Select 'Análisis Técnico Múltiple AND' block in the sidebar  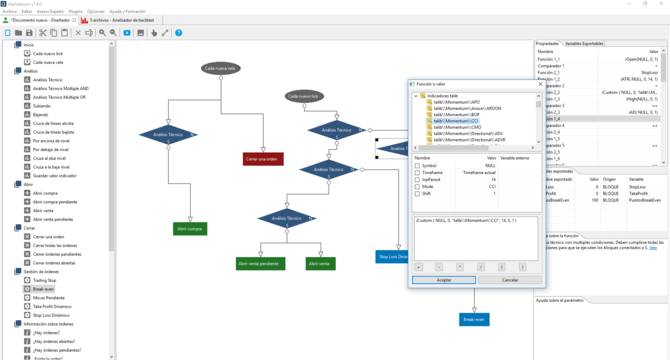pyautogui.click(x=61, y=88)
